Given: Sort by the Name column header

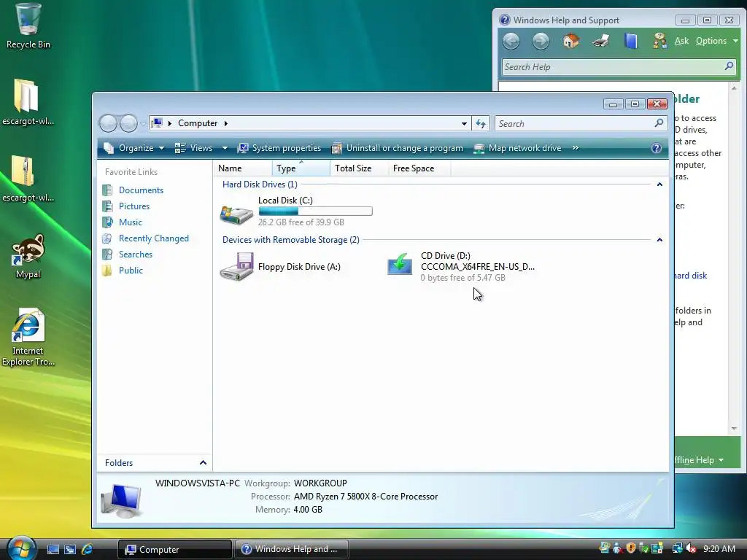Looking at the screenshot, I should (244, 168).
